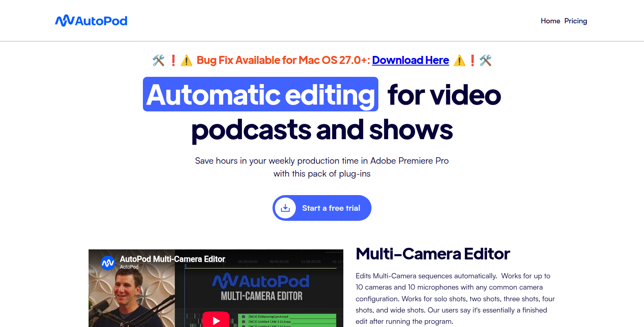Click the podcasts and shows headline text

(322, 130)
